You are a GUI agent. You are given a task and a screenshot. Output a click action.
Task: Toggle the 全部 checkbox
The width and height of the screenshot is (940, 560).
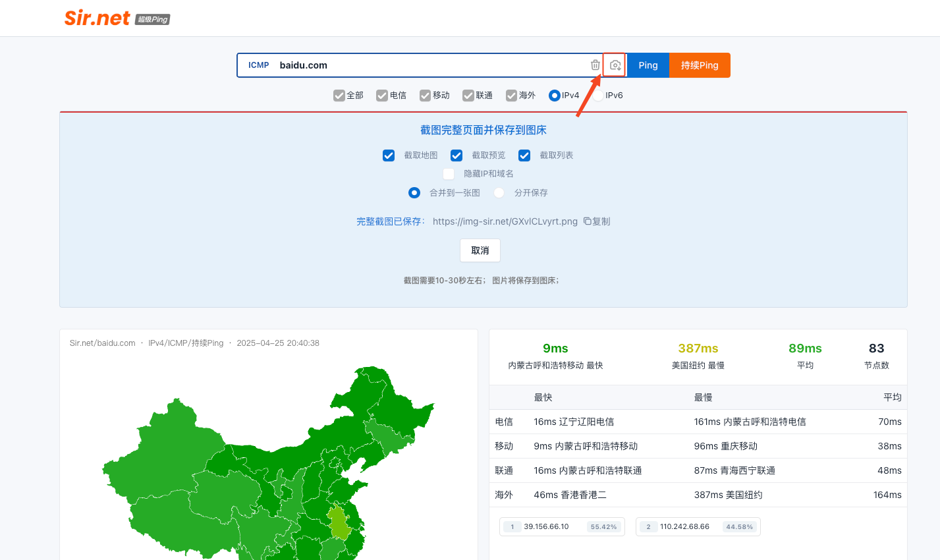[339, 96]
